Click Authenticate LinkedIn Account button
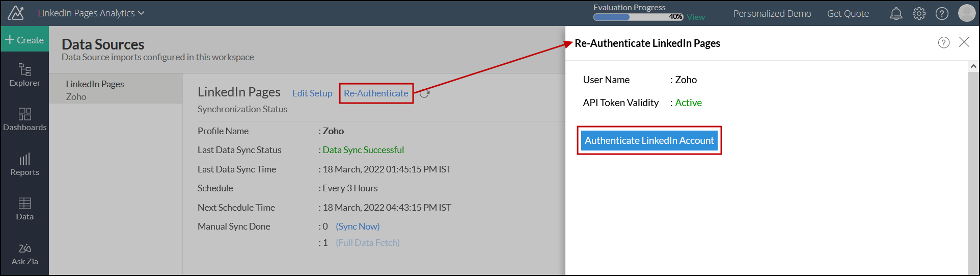Screen dimensions: 980x276 coord(649,140)
